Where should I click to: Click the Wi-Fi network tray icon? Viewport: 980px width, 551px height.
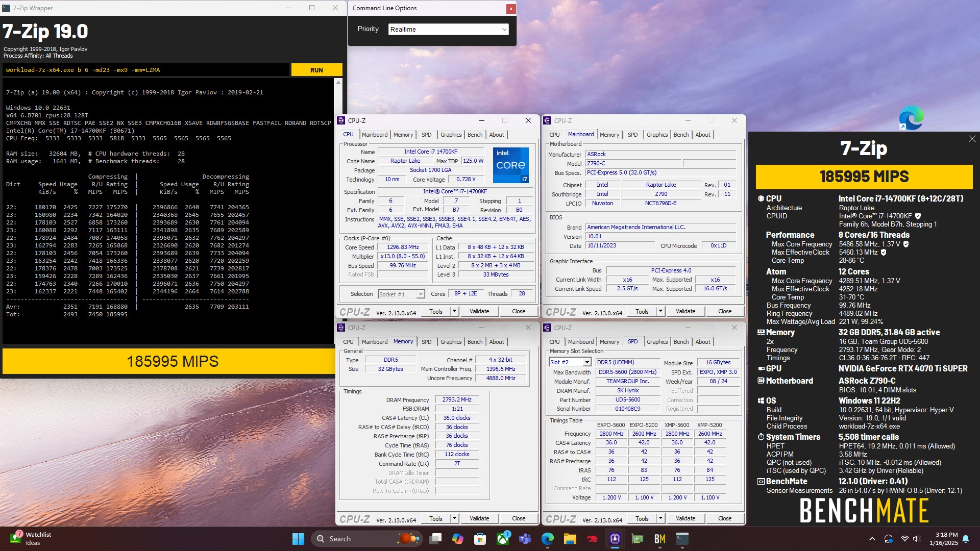coord(905,539)
